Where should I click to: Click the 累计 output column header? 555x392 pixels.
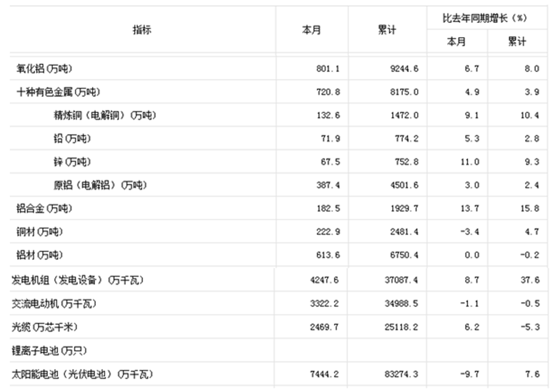(x=387, y=30)
